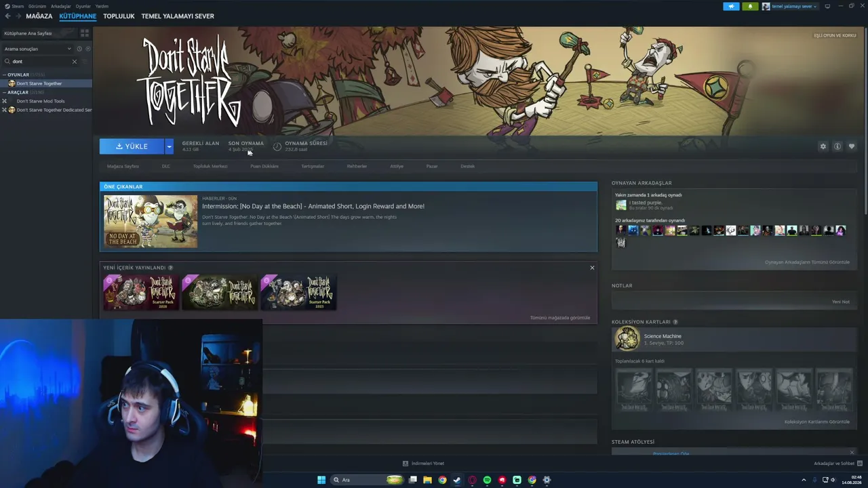This screenshot has width=868, height=488.
Task: Open the Starter Pack 2026 thumbnail
Action: [141, 292]
